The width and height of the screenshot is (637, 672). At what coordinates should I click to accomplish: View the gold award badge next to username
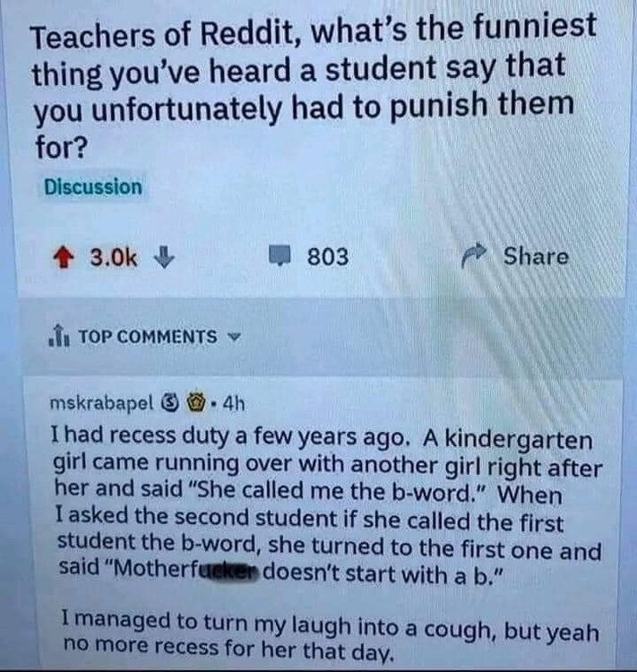[197, 403]
